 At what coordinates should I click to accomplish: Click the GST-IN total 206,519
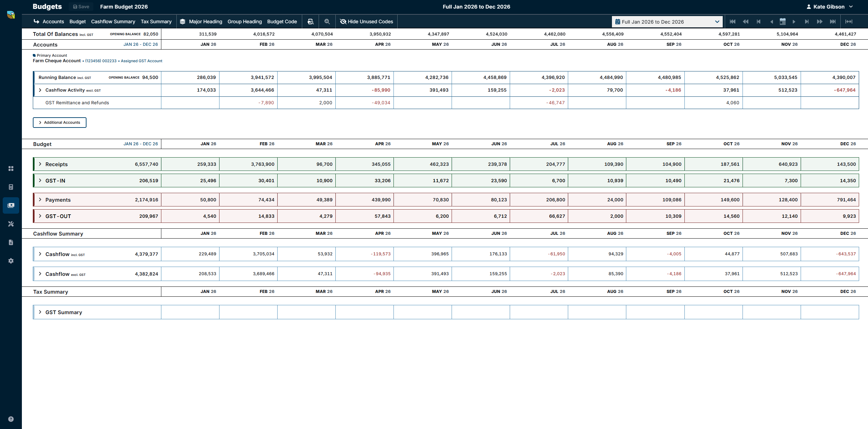click(x=149, y=181)
